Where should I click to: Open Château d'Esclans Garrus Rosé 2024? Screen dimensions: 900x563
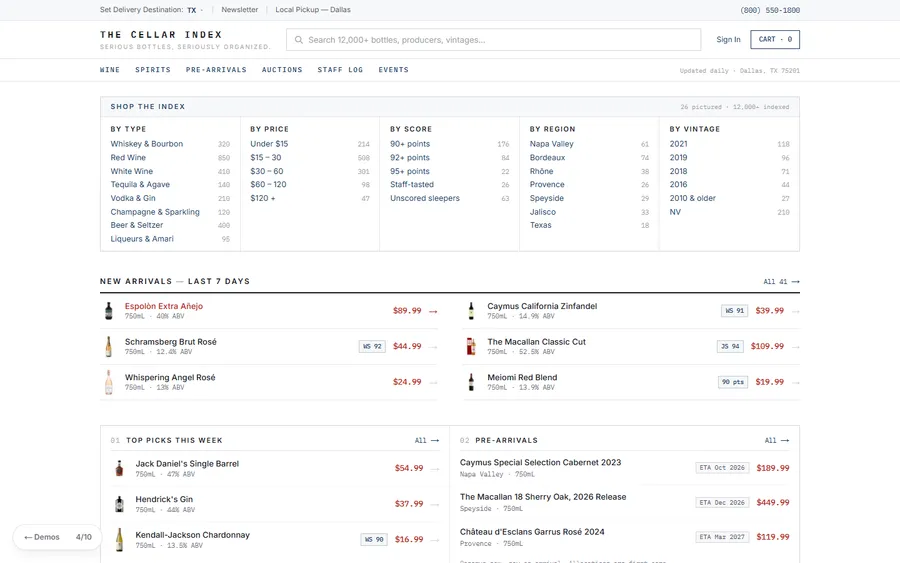(532, 532)
